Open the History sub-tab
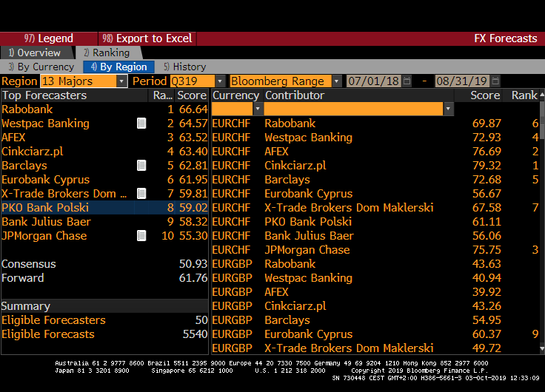This screenshot has width=545, height=392. [185, 67]
